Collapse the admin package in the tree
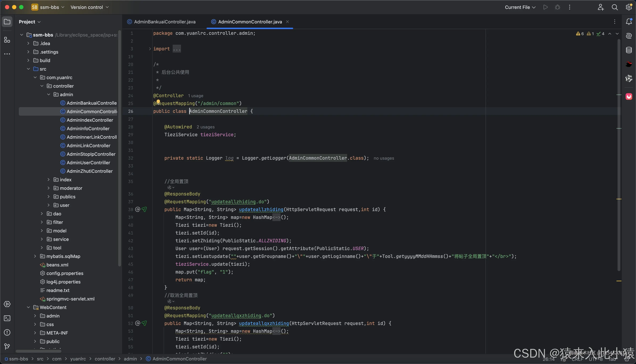Image resolution: width=636 pixels, height=364 pixels. point(48,95)
